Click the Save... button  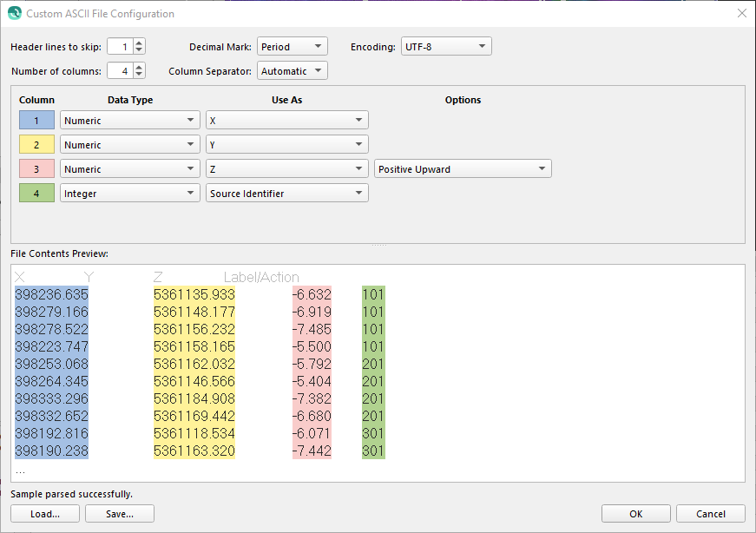point(120,514)
